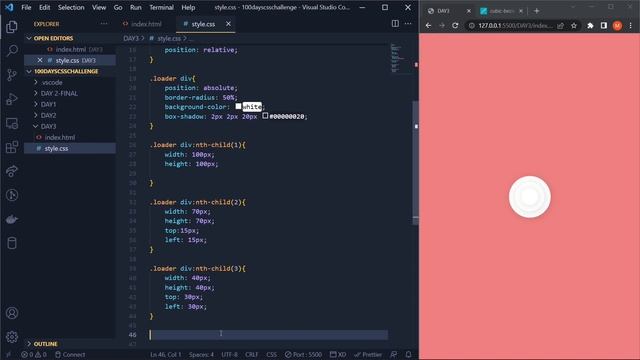Open the Source Control view

coord(12,75)
